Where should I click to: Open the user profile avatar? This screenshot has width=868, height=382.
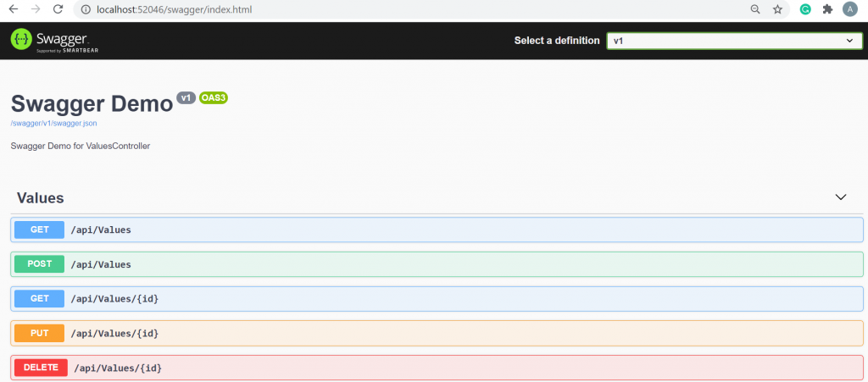[849, 10]
